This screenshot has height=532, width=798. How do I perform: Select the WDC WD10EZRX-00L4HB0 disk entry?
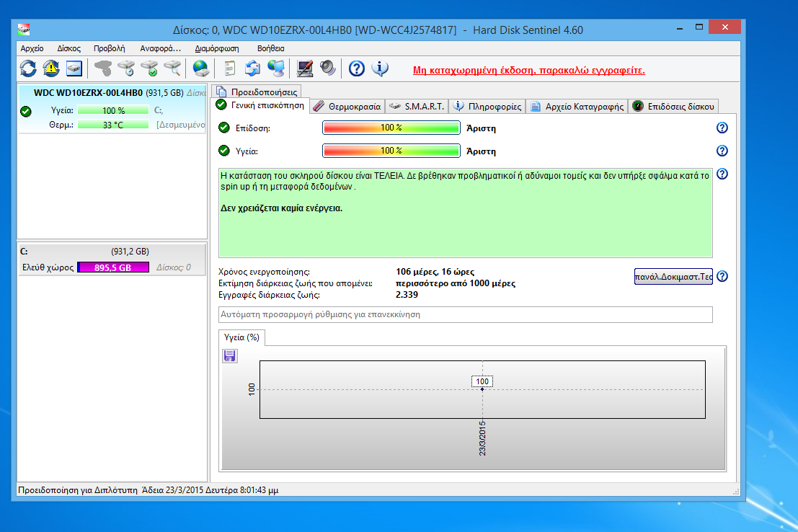coord(112,109)
